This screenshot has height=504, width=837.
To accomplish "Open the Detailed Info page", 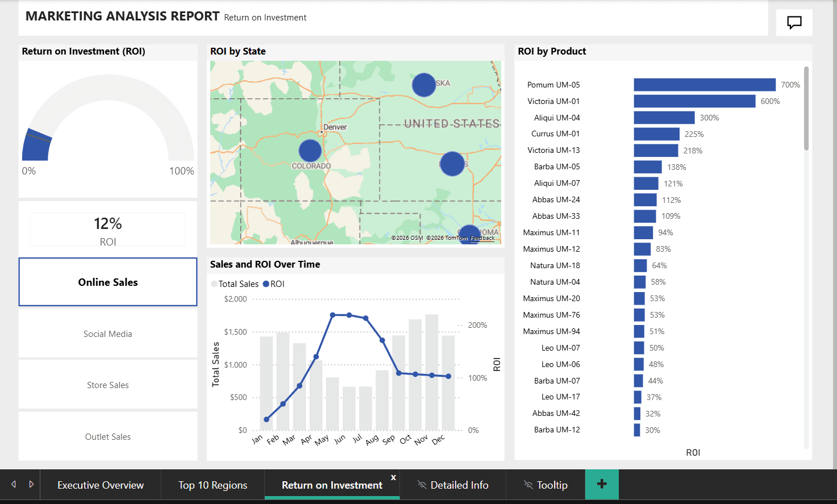I will pyautogui.click(x=459, y=485).
